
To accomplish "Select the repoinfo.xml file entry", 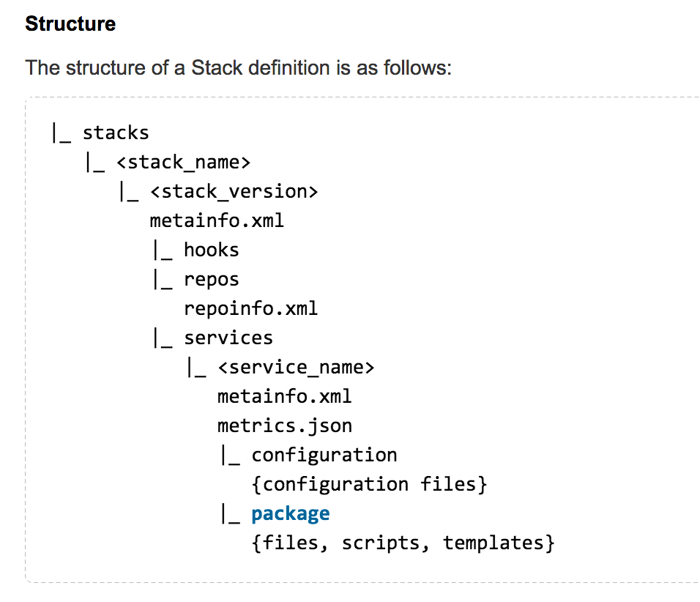I will click(x=250, y=308).
